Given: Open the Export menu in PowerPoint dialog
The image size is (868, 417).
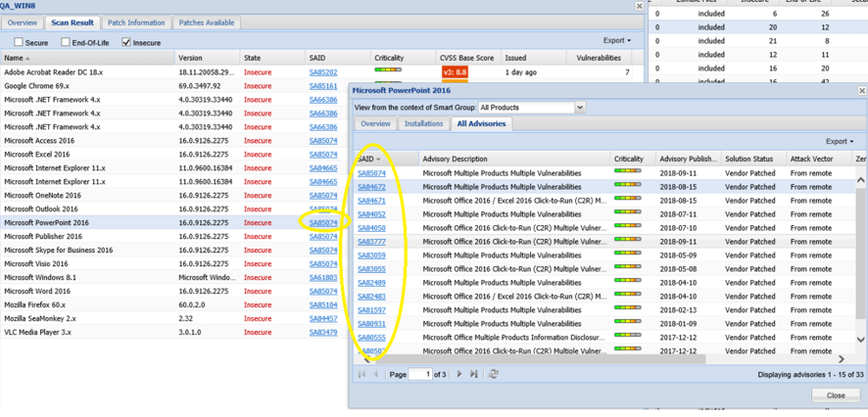Looking at the screenshot, I should [x=840, y=142].
